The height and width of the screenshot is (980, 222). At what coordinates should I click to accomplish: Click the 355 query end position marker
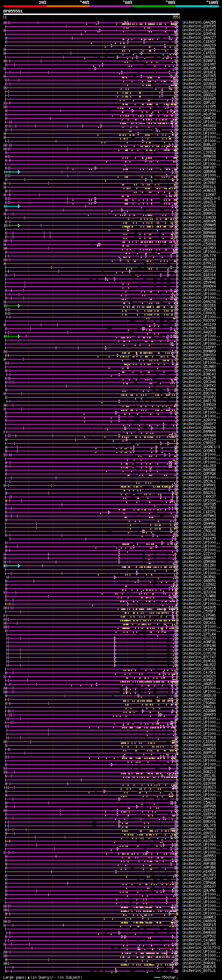point(175,17)
